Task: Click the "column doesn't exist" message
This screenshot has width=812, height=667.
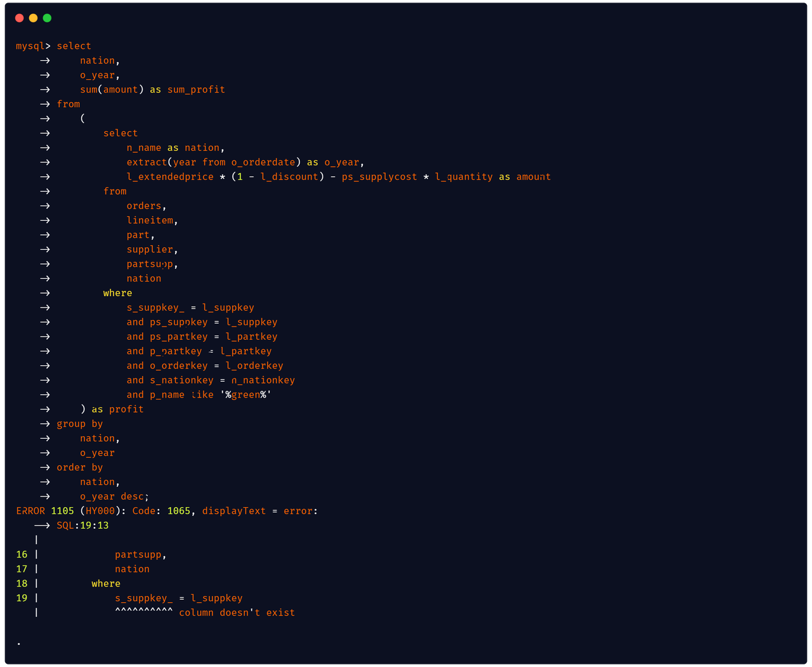Action: point(237,613)
